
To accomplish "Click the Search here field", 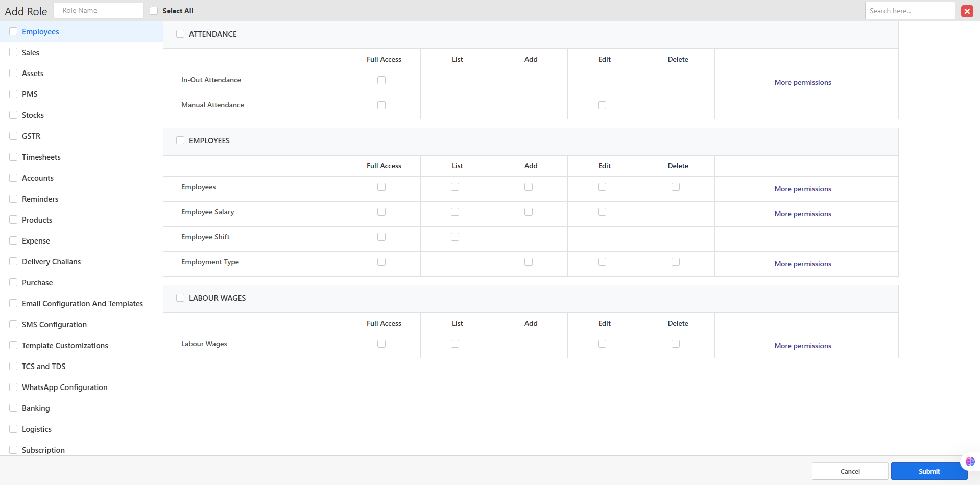I will [910, 11].
